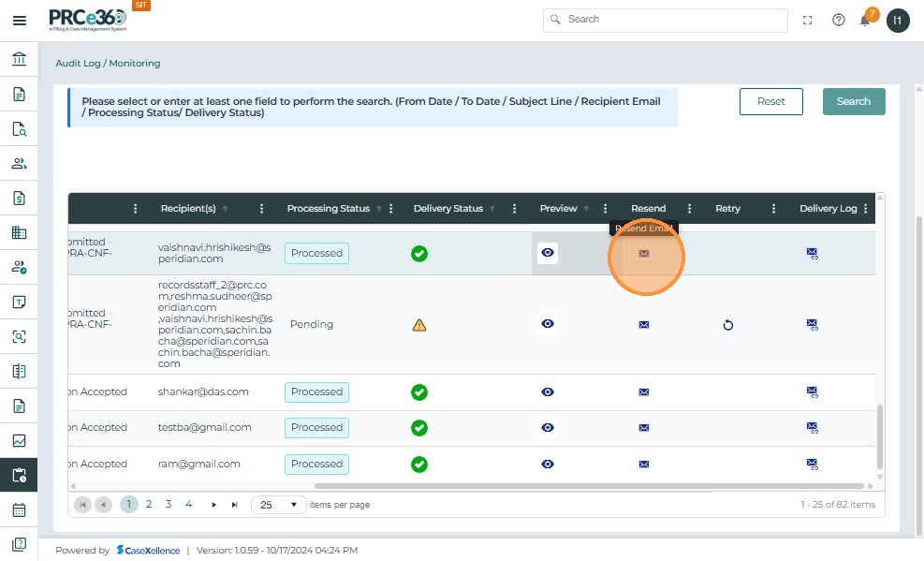The width and height of the screenshot is (924, 561).
Task: Preview the Pending row email
Action: pyautogui.click(x=548, y=324)
